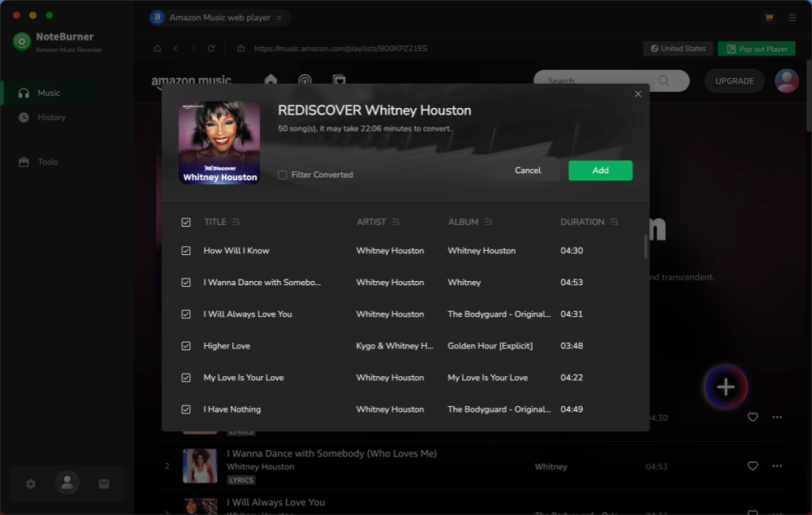Viewport: 812px width, 515px height.
Task: Click the Cancel button
Action: (528, 171)
